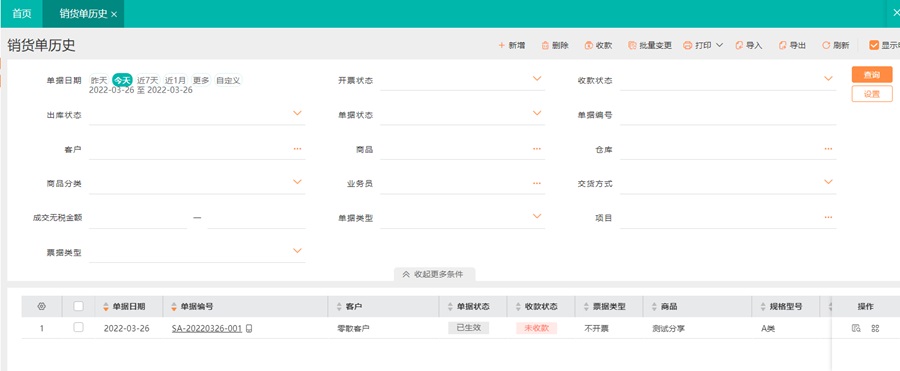Click the 导出 export icon
Image resolution: width=900 pixels, height=371 pixels.
pos(782,45)
